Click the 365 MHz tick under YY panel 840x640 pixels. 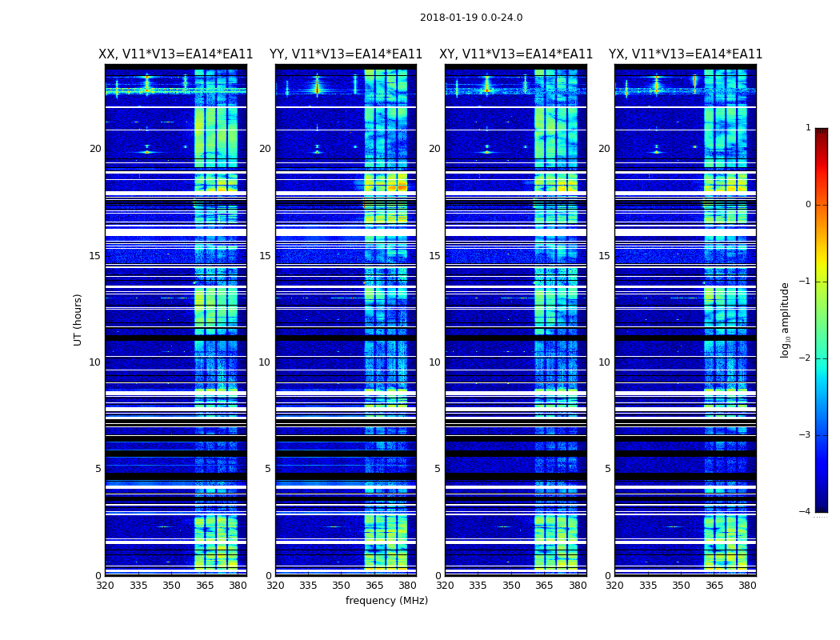(374, 586)
